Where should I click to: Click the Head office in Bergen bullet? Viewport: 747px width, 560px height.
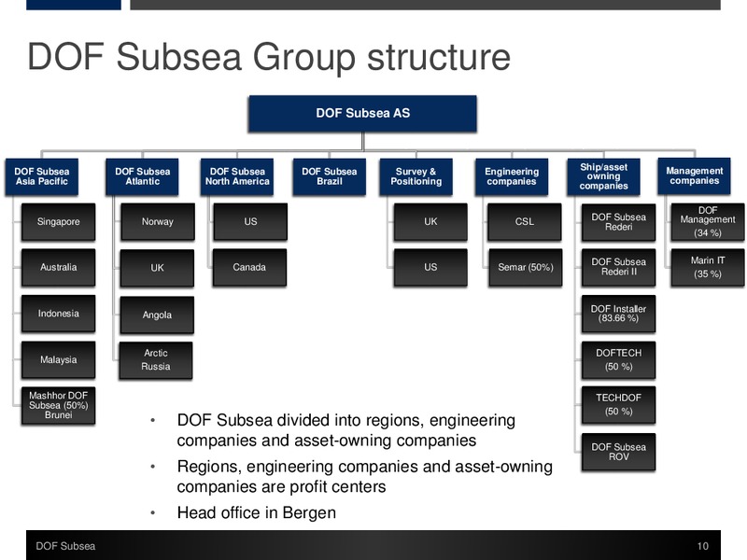tap(256, 512)
